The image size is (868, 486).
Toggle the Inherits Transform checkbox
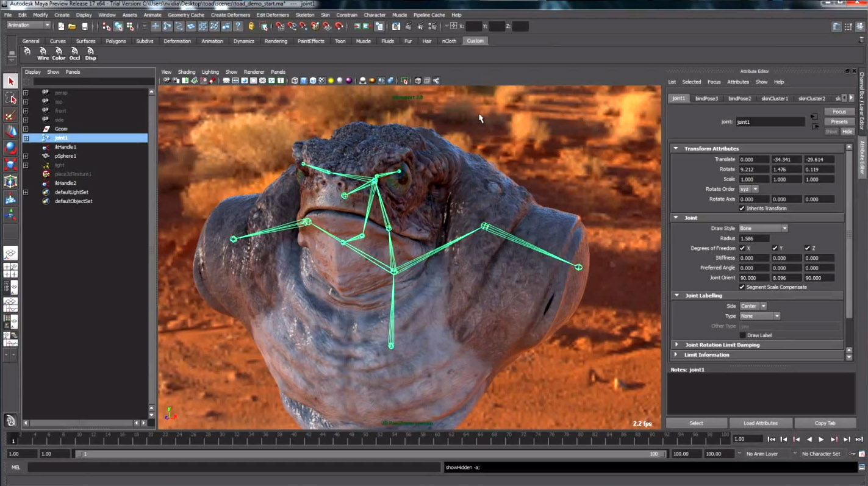tap(742, 209)
